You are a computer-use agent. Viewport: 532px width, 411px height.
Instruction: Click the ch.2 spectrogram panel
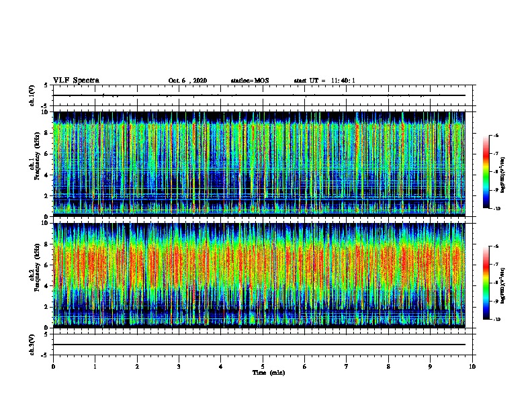(x=259, y=275)
